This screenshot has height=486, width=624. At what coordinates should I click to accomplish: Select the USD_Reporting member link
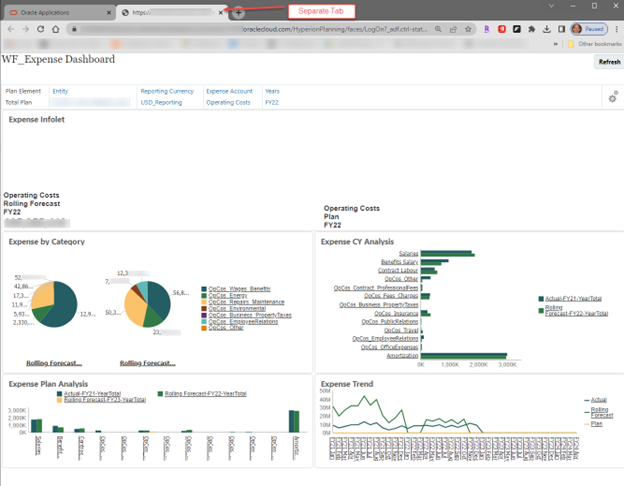pyautogui.click(x=161, y=102)
